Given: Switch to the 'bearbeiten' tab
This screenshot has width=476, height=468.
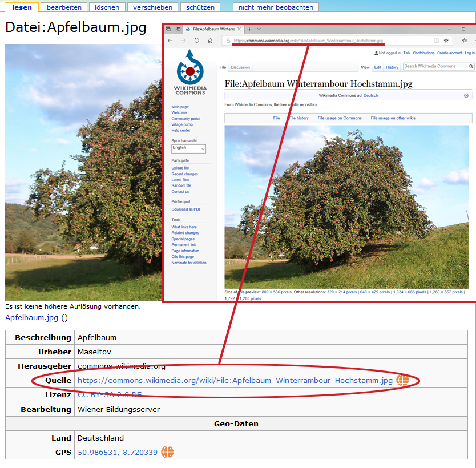Looking at the screenshot, I should point(64,7).
